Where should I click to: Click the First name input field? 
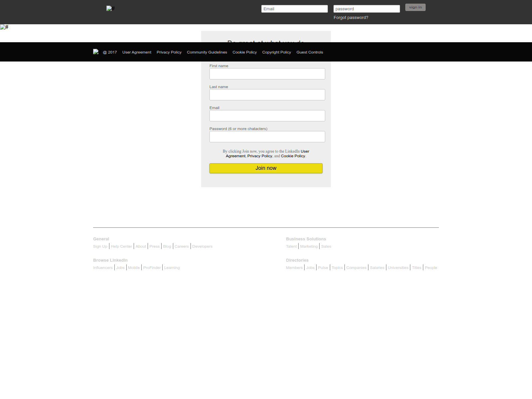click(x=267, y=74)
